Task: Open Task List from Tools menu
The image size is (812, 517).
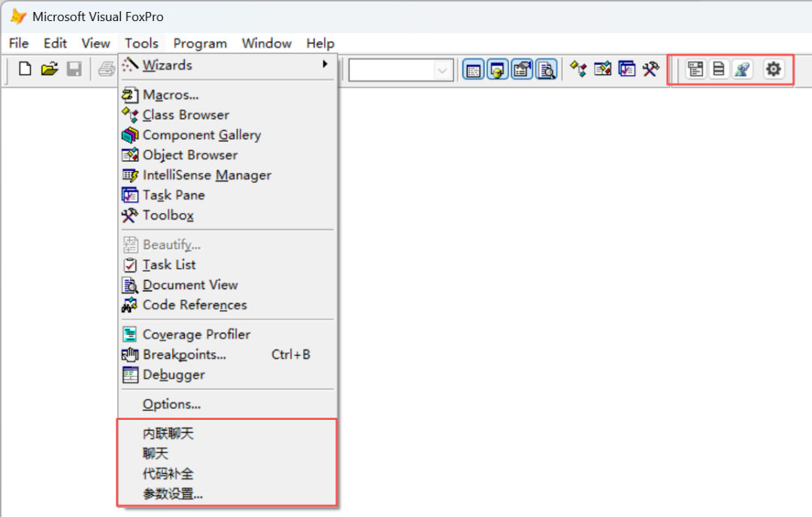Action: (x=228, y=265)
